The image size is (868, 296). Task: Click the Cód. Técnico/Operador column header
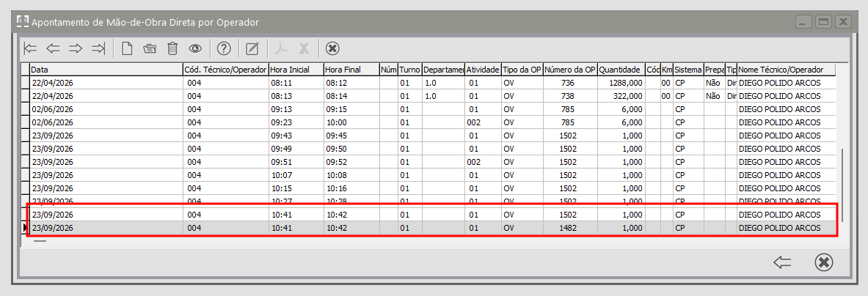226,70
